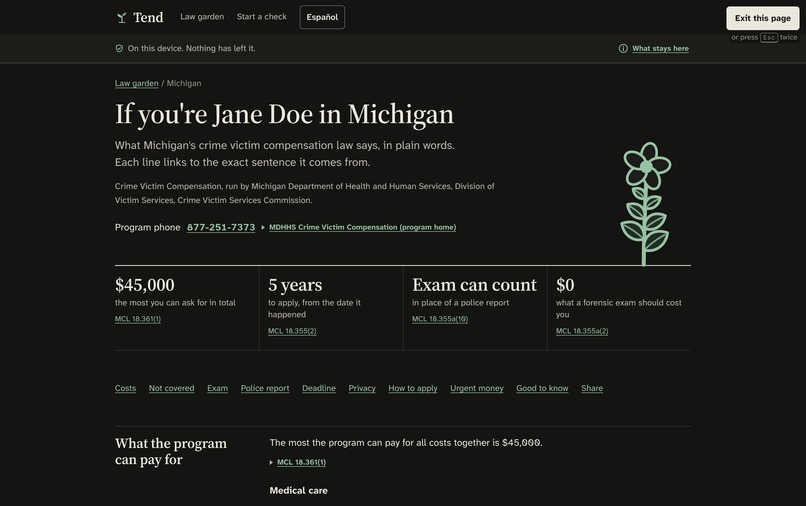Viewport: 806px width, 506px height.
Task: Click the $0 stat heading
Action: [565, 285]
